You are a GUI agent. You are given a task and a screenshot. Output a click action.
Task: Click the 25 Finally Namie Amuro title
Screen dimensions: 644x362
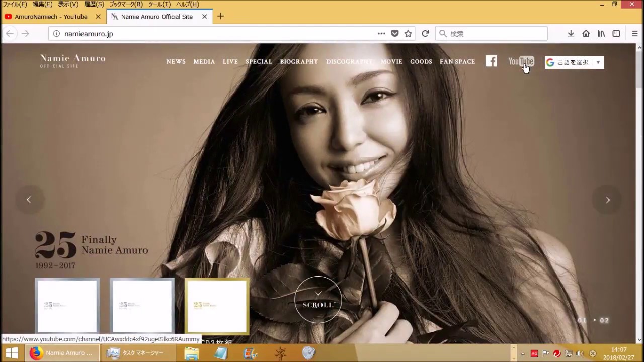pos(92,250)
